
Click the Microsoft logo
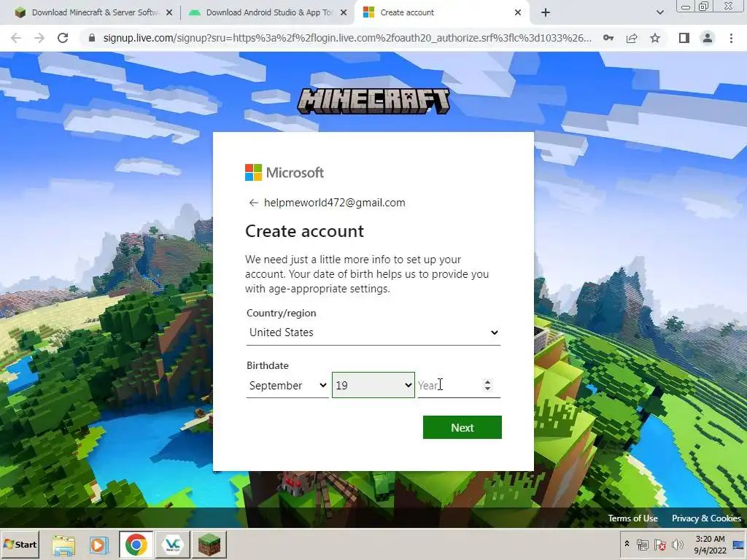click(285, 172)
